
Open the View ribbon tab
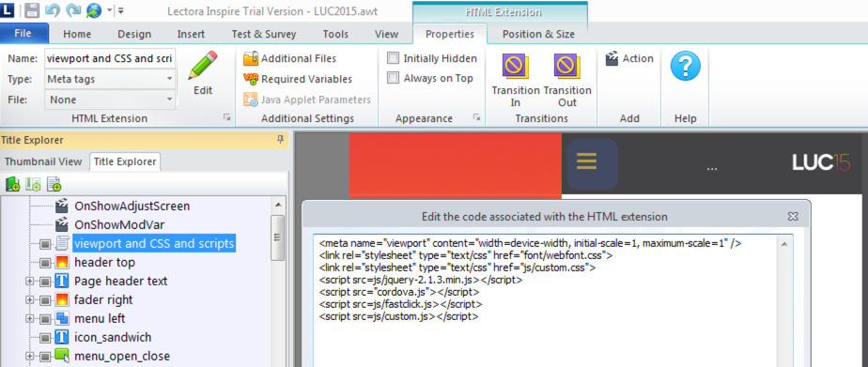(386, 35)
